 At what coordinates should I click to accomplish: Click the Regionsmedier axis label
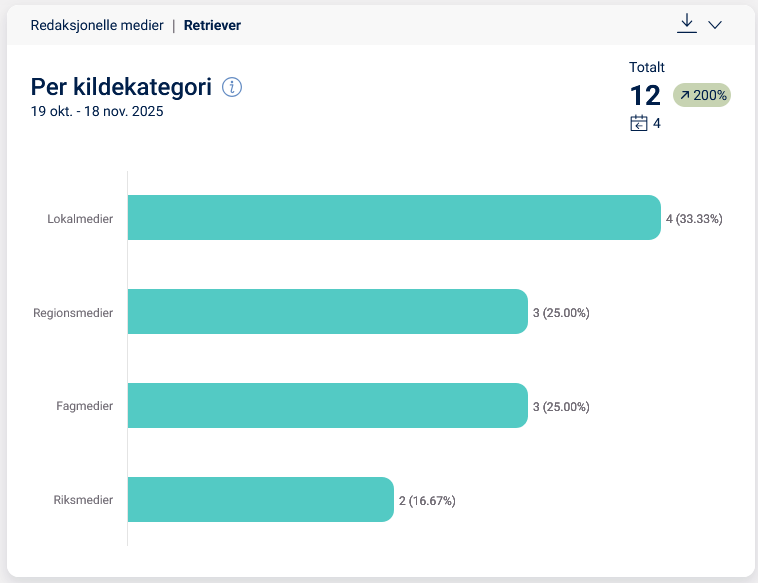tap(73, 313)
